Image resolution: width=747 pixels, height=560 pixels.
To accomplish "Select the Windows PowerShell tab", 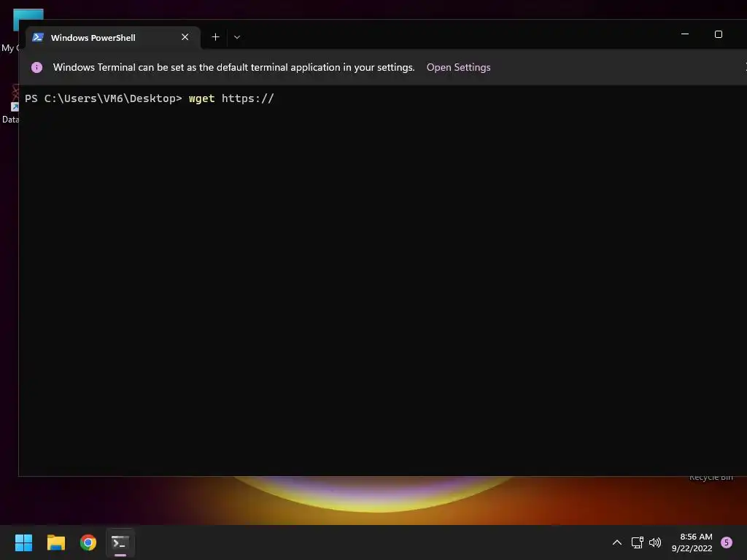I will (x=113, y=38).
